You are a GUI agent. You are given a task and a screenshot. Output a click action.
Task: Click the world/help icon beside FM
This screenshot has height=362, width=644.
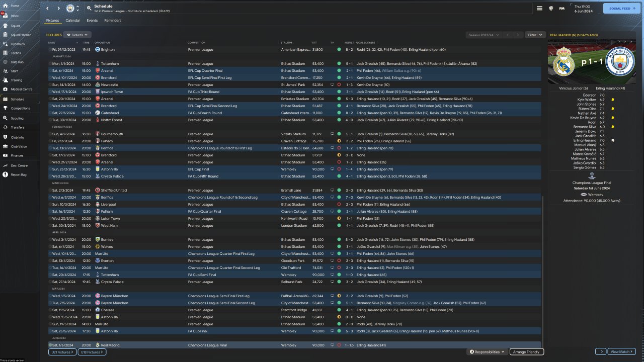click(551, 9)
